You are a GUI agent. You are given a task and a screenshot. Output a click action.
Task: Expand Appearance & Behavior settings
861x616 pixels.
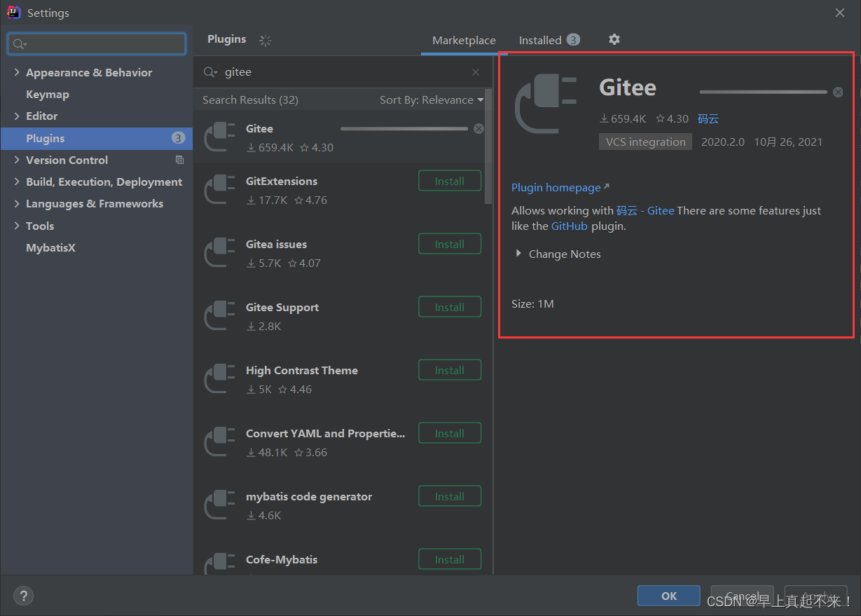pos(17,72)
